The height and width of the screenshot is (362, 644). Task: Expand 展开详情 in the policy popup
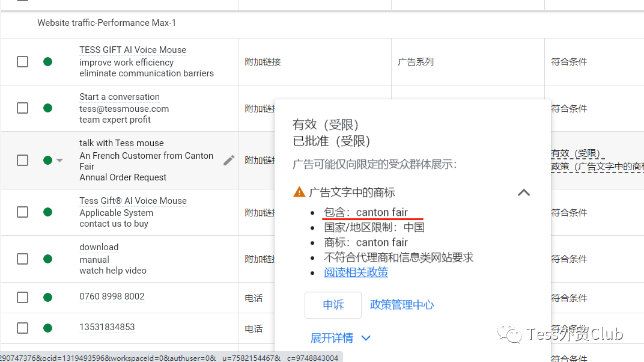pos(341,338)
